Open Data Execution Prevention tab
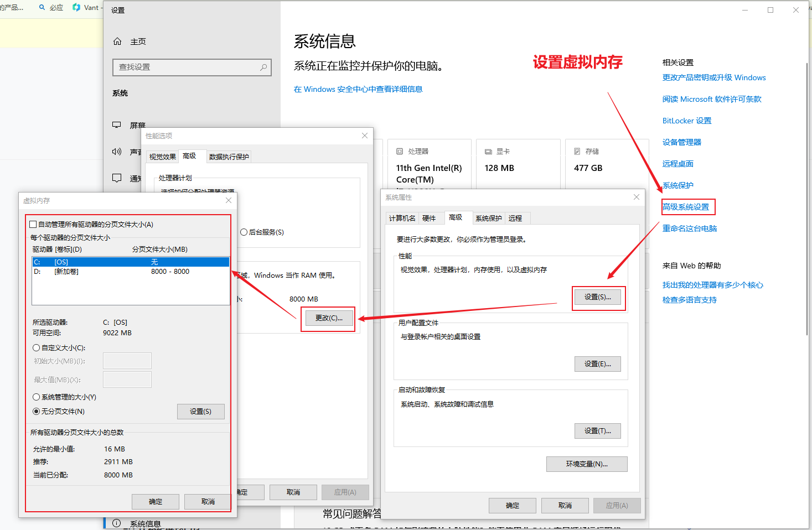 click(229, 157)
